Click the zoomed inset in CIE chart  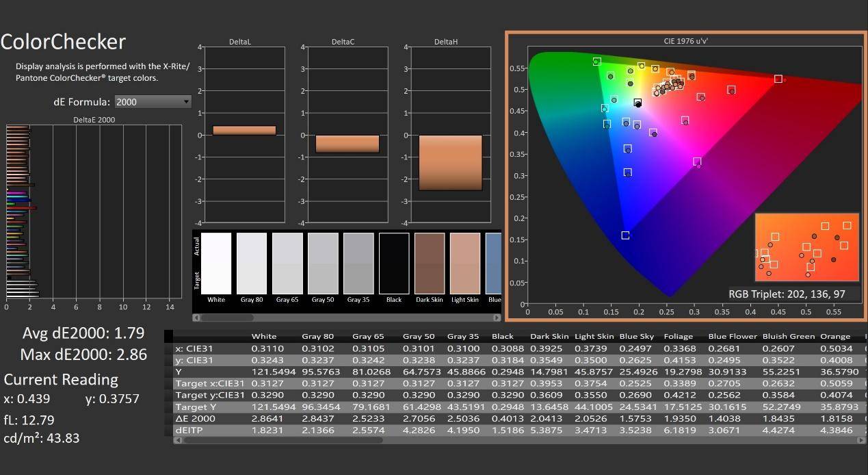[806, 247]
